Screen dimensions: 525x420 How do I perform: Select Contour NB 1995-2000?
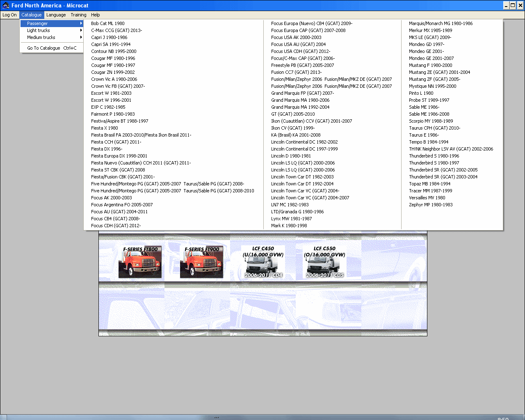tap(114, 51)
